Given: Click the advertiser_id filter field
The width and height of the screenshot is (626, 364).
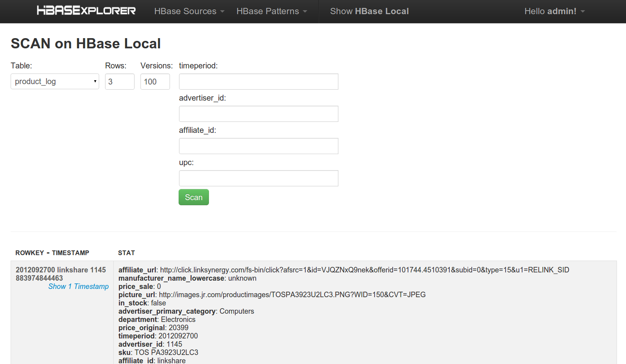Looking at the screenshot, I should (x=259, y=114).
